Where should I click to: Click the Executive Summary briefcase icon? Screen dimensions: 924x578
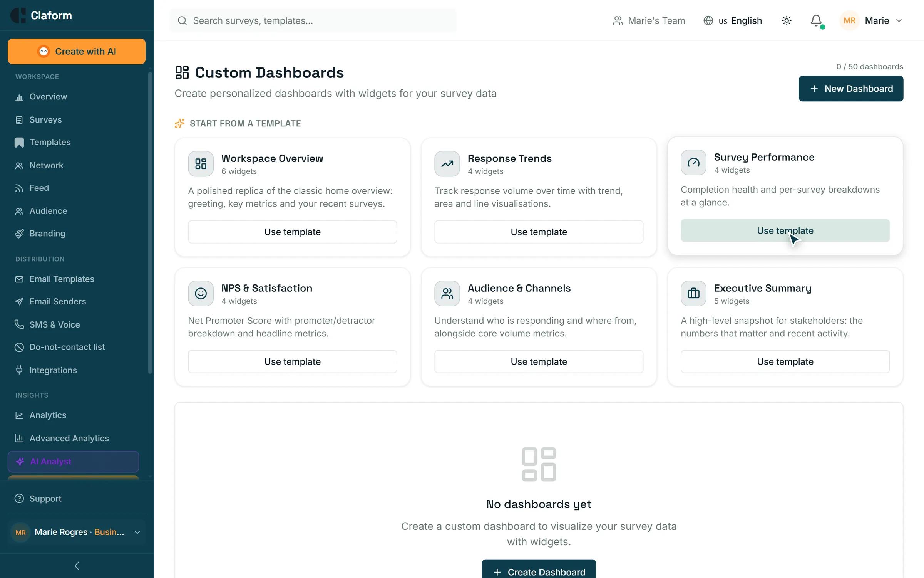693,294
